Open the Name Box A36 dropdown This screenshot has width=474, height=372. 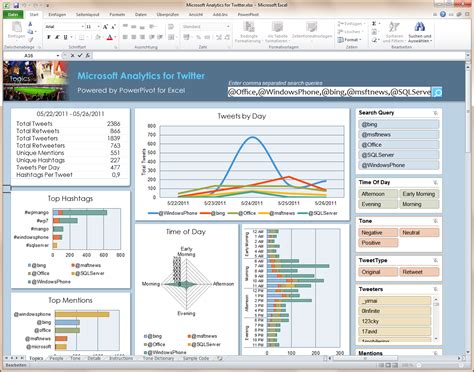(58, 56)
